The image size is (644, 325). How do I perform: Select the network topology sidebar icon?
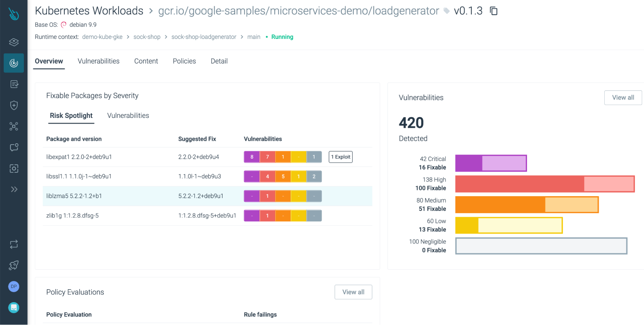(14, 126)
